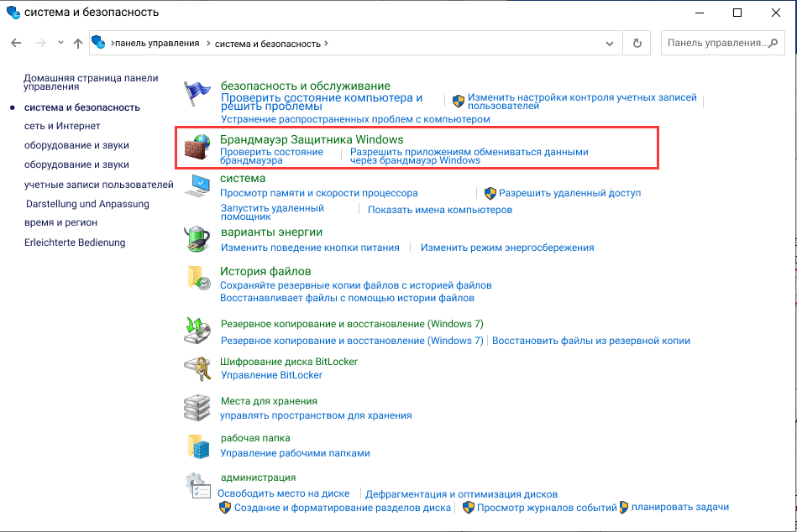Viewport: 797px width, 532px height.
Task: Click the shield icon beside Создание и форматирование разделов
Action: tap(225, 507)
